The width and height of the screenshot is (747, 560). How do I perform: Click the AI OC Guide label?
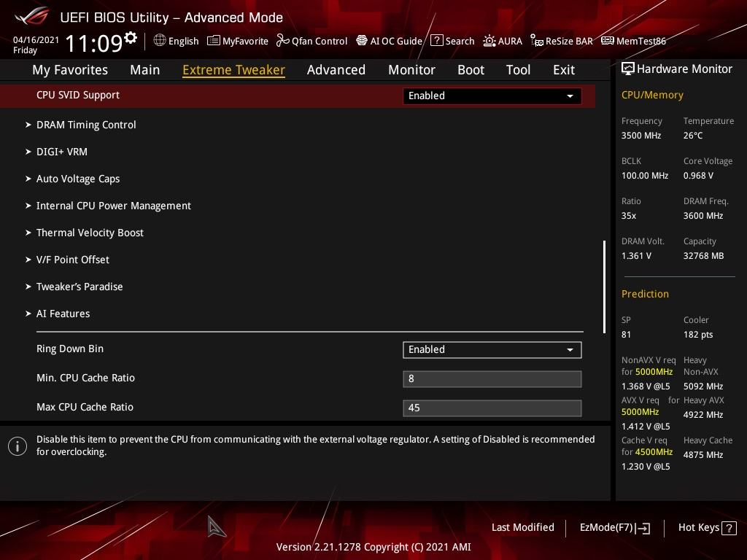coord(396,41)
